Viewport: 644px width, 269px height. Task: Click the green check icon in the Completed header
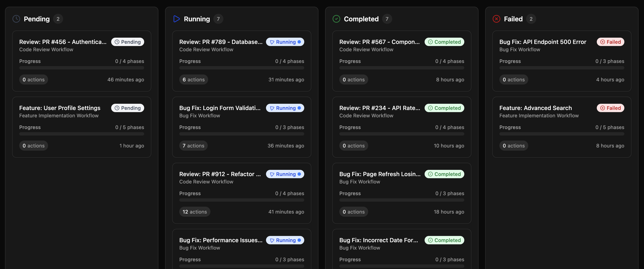click(x=336, y=19)
